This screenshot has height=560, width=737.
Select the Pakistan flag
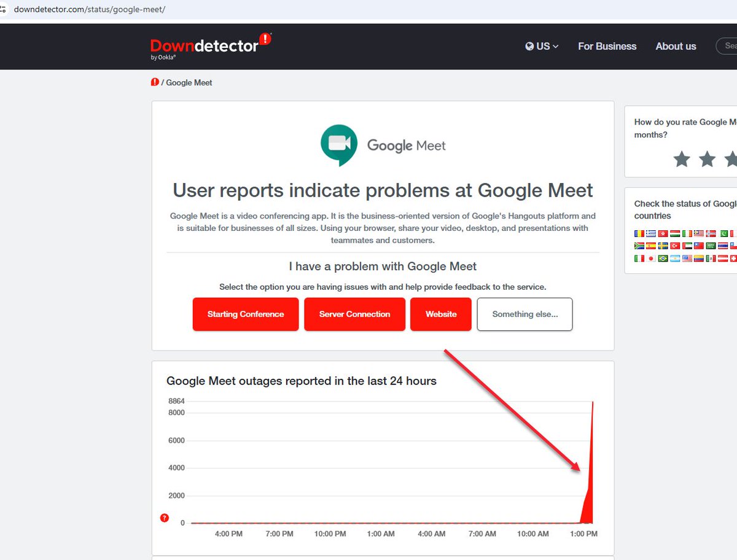point(724,233)
